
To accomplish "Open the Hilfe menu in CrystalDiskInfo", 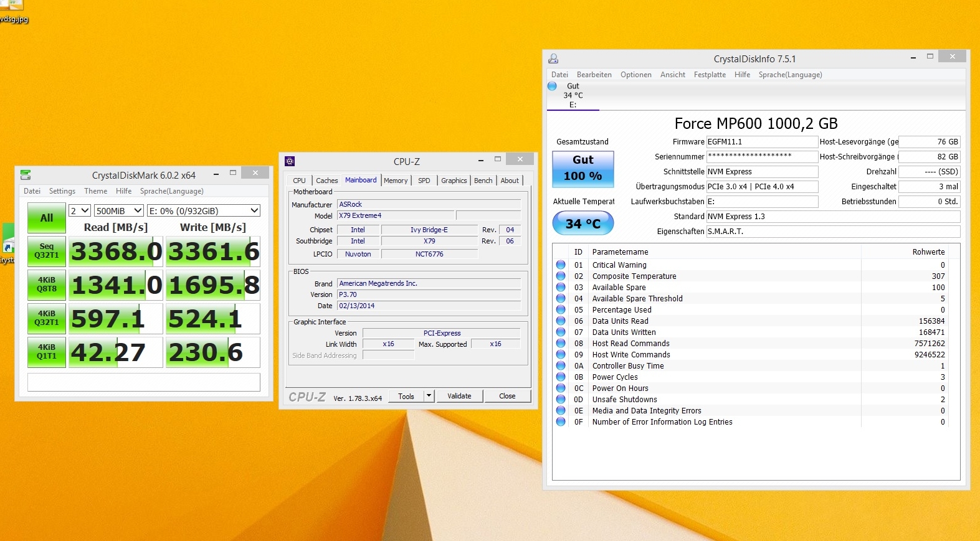I will [x=742, y=75].
